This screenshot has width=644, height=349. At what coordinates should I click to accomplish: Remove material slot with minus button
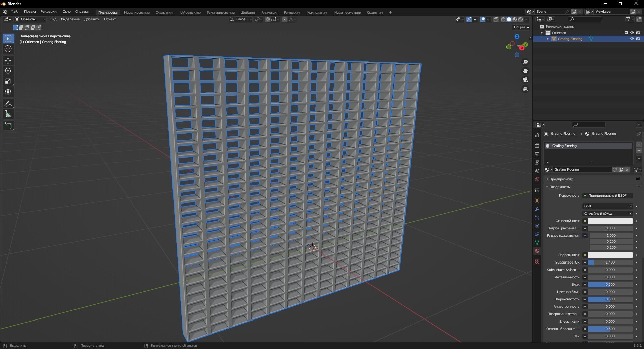pyautogui.click(x=639, y=151)
